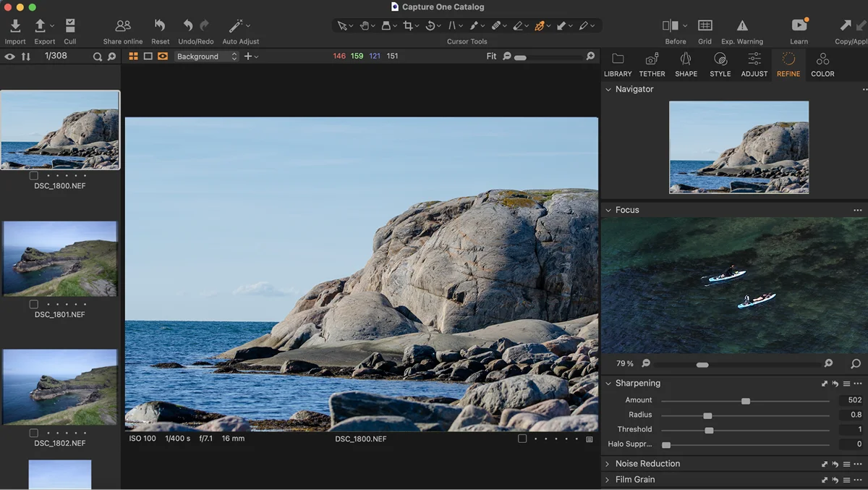Select the DSC_1802.NEF thumbnail

point(60,388)
